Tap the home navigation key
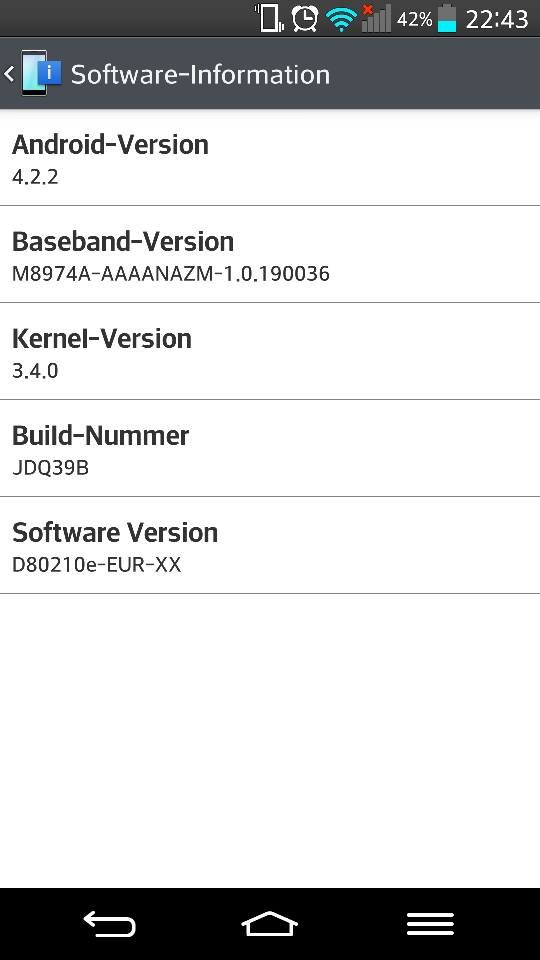The width and height of the screenshot is (540, 960). click(269, 923)
